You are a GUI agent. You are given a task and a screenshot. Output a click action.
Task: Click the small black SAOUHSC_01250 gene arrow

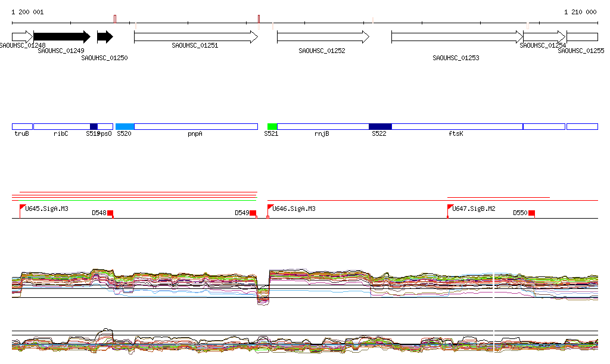point(105,37)
